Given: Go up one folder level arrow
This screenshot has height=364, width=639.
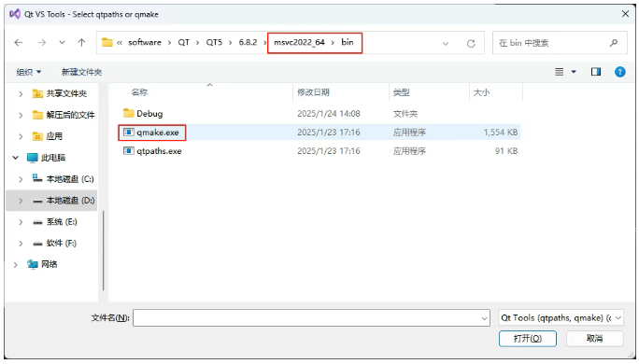Looking at the screenshot, I should (x=81, y=42).
